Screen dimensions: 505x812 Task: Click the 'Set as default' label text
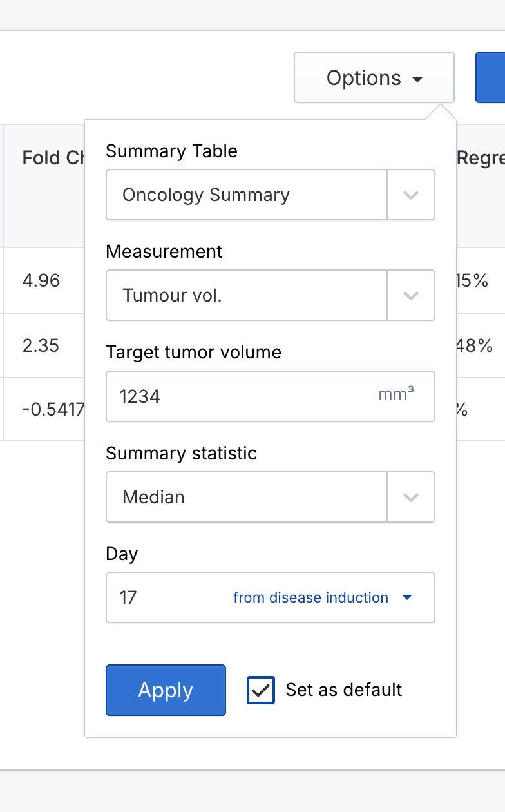tap(344, 690)
